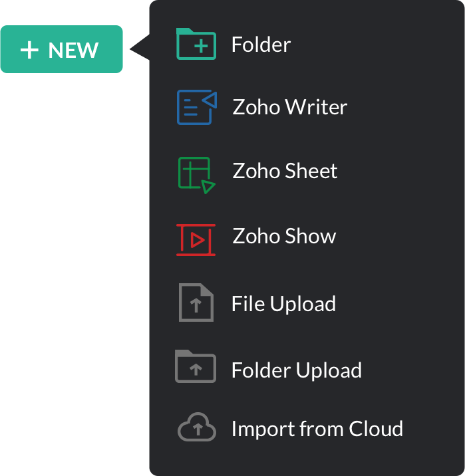Click the red Zoho Show presentation icon
The image size is (465, 476).
click(195, 239)
